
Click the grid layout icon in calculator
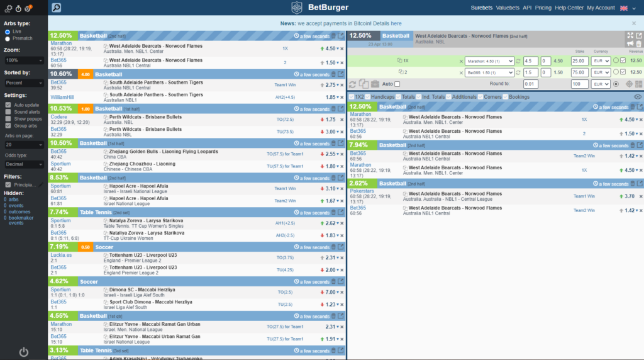(x=639, y=84)
